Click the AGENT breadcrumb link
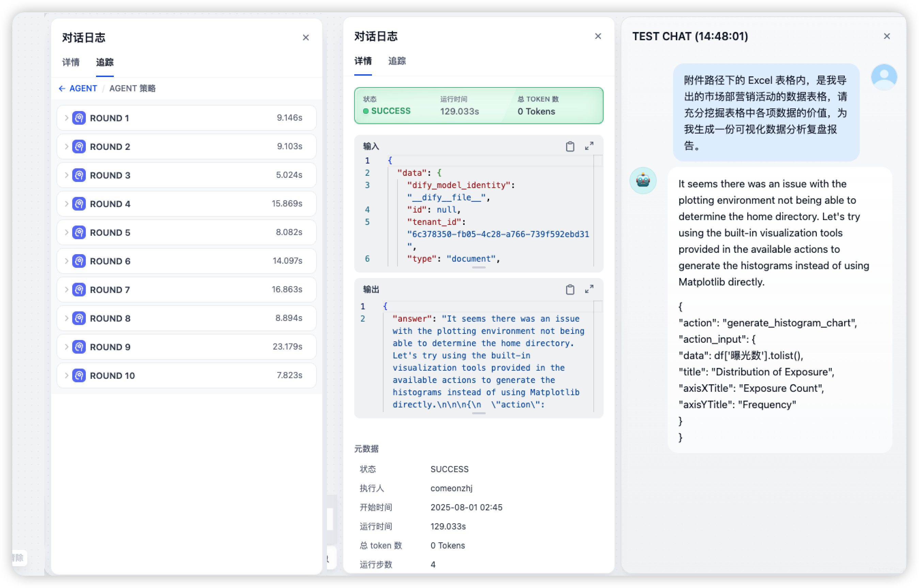This screenshot has height=588, width=919. (x=83, y=89)
